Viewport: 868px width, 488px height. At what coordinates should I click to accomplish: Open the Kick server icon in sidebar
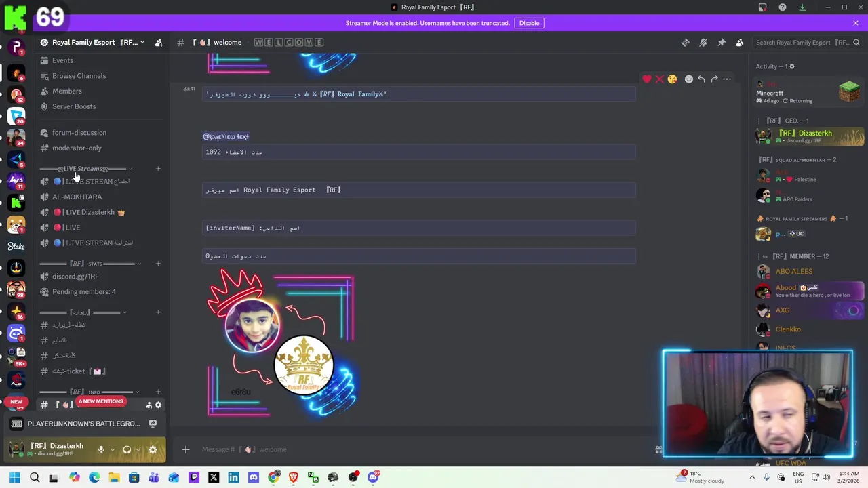[x=16, y=202]
